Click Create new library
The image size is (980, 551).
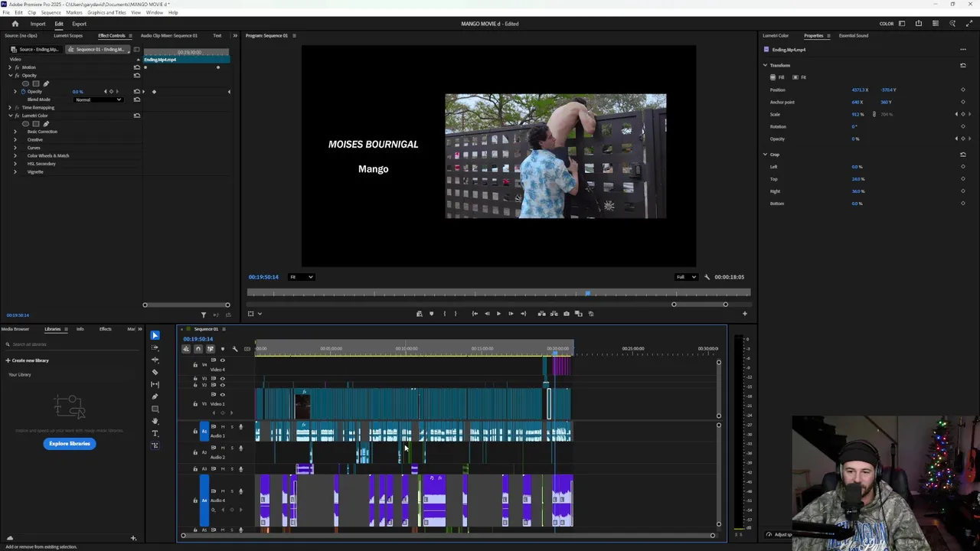[x=28, y=360]
